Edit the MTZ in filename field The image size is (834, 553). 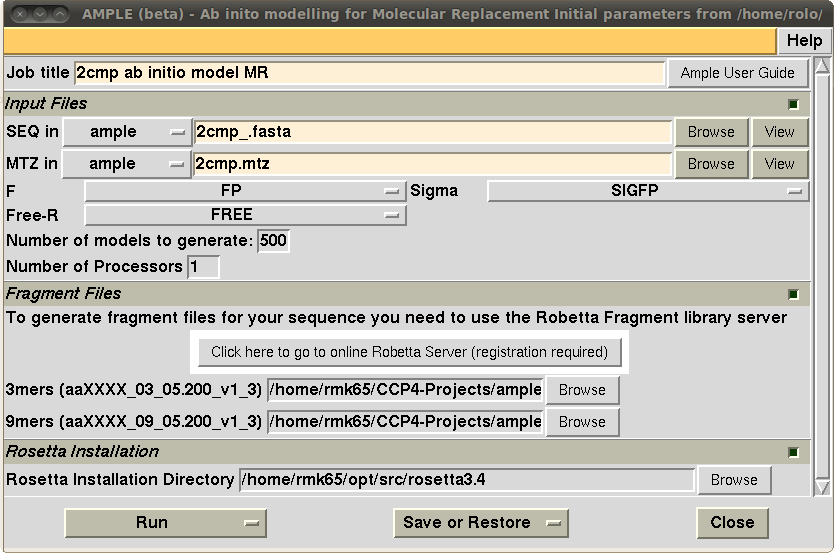click(x=433, y=164)
